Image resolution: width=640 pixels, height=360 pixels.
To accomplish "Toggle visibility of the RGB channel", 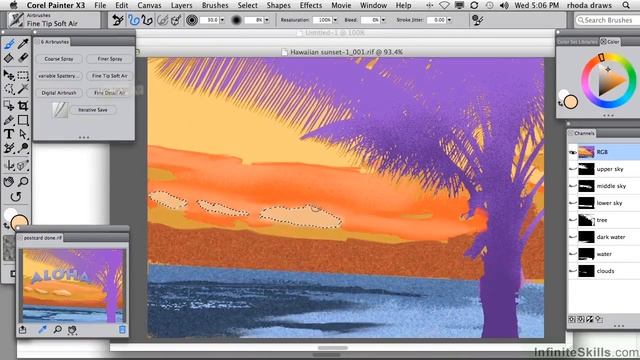I will tap(573, 152).
